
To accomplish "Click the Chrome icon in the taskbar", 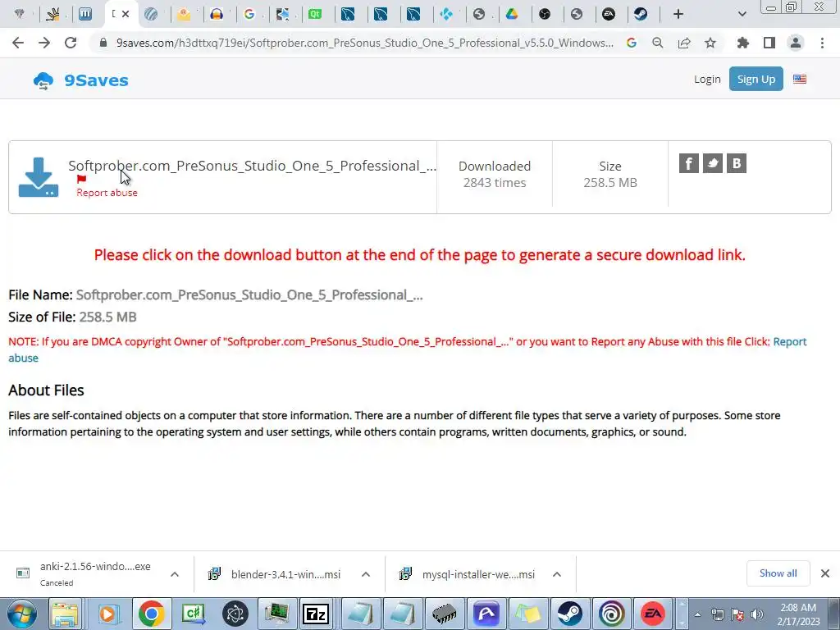I will point(152,614).
